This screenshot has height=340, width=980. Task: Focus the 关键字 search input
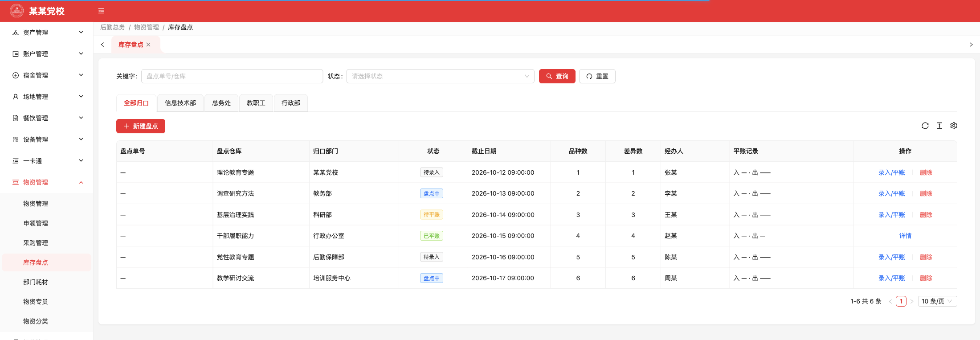click(x=232, y=76)
